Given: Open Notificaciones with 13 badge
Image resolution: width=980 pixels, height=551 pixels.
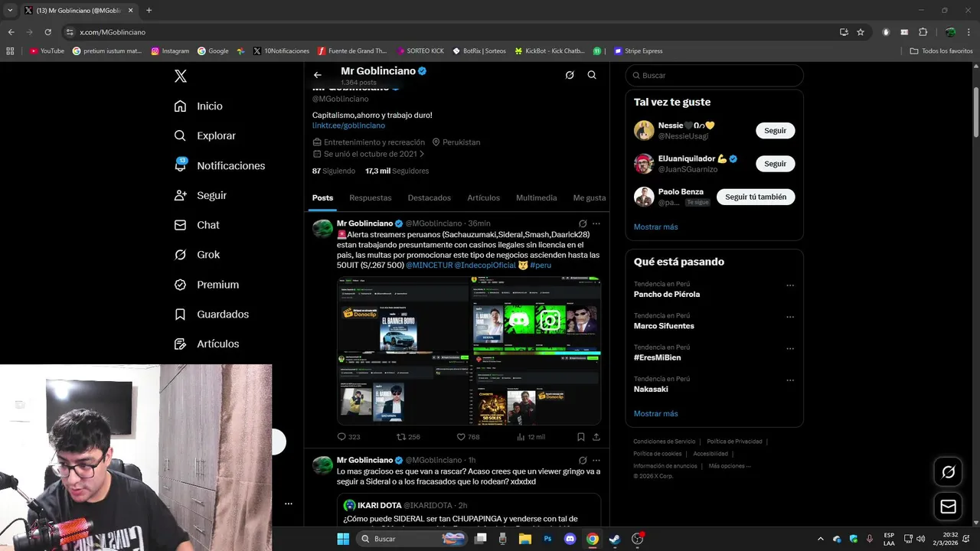Looking at the screenshot, I should click(x=219, y=165).
